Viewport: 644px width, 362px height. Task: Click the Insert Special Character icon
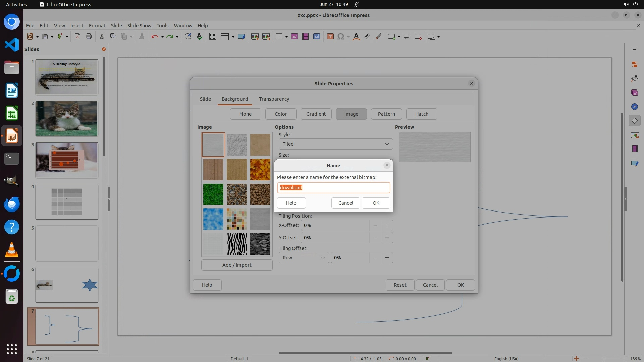[x=341, y=37]
